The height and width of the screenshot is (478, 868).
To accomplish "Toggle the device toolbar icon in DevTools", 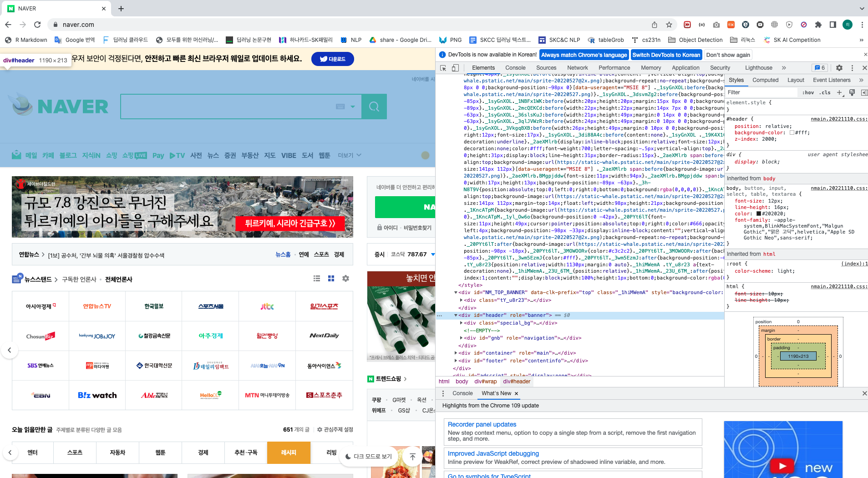I will click(455, 68).
